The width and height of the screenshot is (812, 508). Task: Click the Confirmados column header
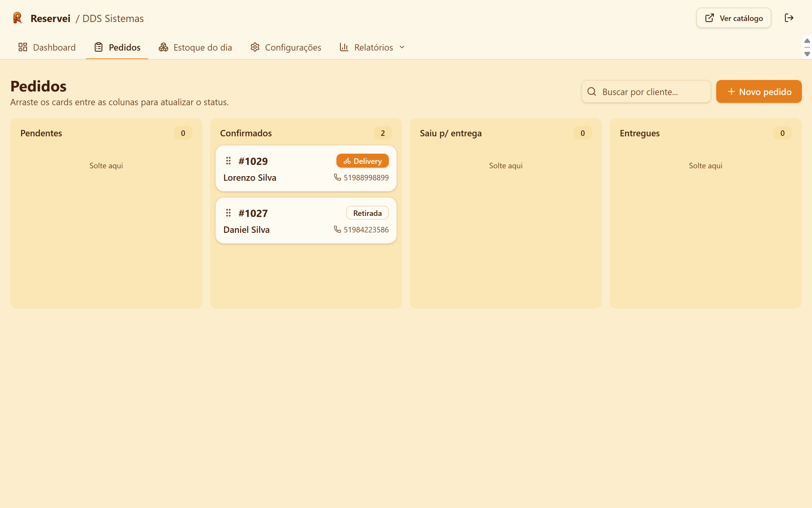(x=246, y=133)
